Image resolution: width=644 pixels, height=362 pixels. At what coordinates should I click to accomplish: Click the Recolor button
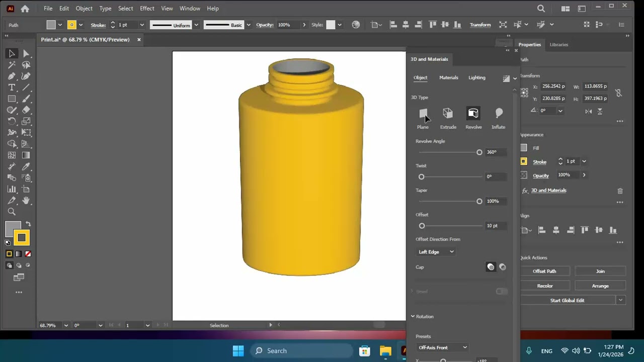click(x=545, y=286)
